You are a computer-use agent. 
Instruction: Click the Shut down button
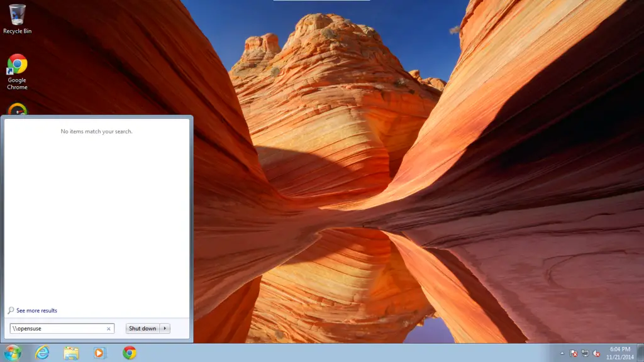(143, 328)
